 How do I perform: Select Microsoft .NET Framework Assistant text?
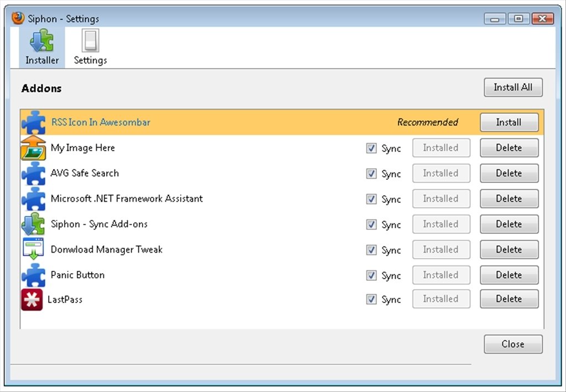coord(127,198)
